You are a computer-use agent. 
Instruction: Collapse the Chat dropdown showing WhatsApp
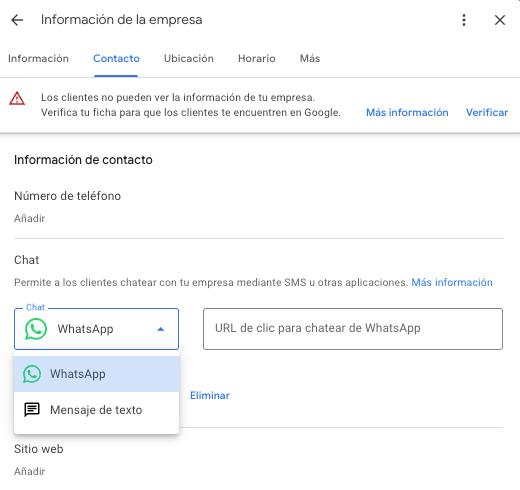point(96,329)
